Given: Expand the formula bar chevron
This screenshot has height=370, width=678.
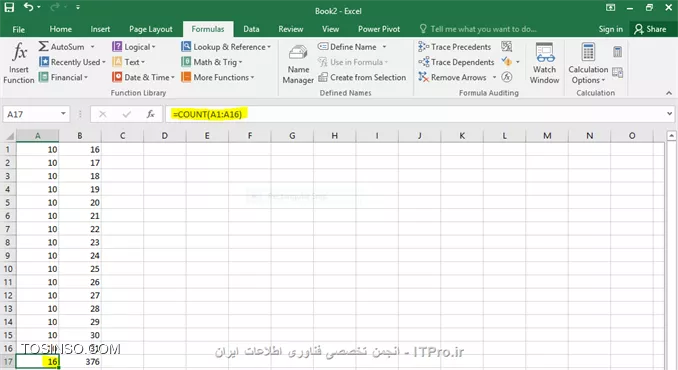Looking at the screenshot, I should point(669,114).
